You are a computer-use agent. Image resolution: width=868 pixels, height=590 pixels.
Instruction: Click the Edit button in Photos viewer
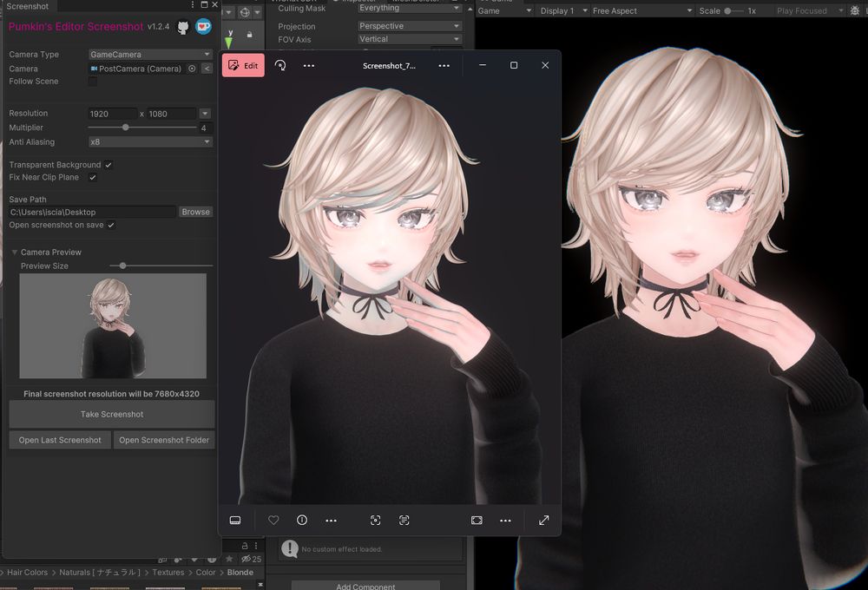(243, 65)
